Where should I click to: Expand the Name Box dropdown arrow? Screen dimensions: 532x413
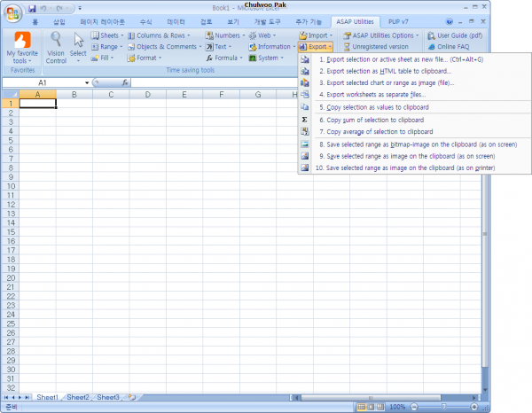[87, 82]
